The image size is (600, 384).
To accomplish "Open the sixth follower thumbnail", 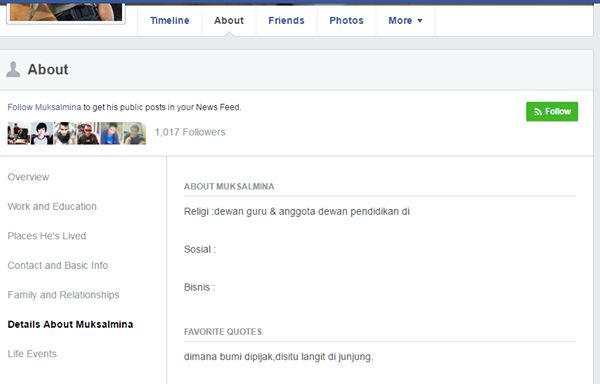I will pyautogui.click(x=135, y=133).
